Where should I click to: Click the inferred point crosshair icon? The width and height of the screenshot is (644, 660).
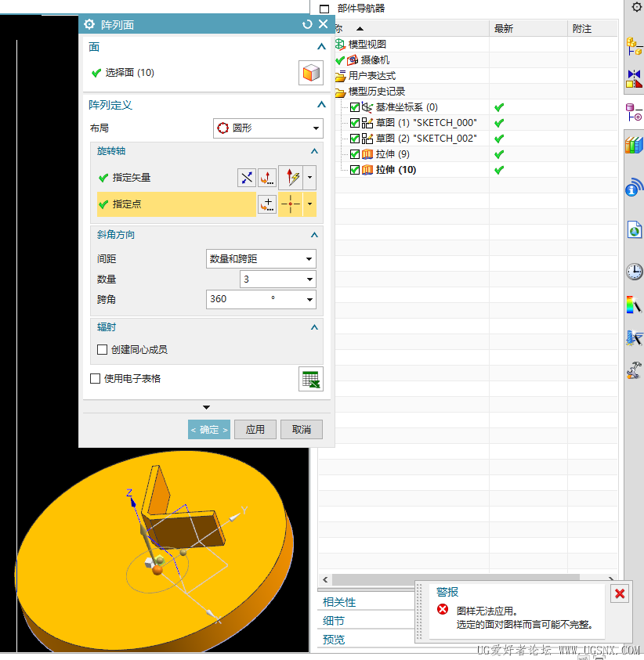(290, 204)
